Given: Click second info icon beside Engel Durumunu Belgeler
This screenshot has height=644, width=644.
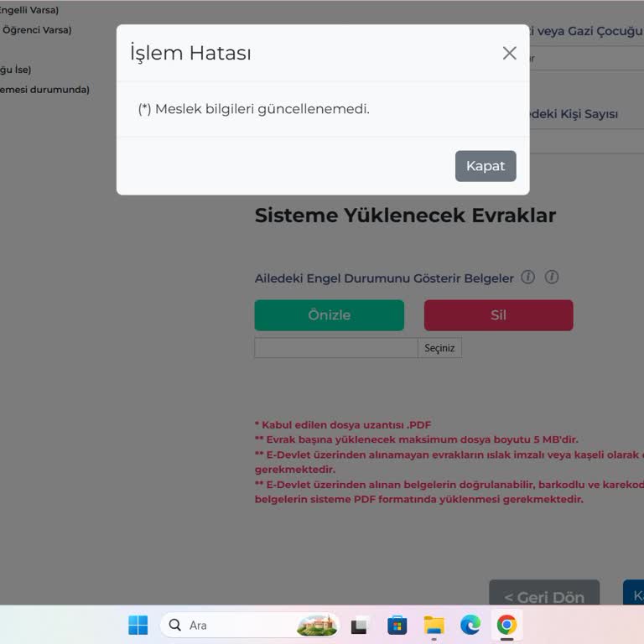Looking at the screenshot, I should (552, 278).
